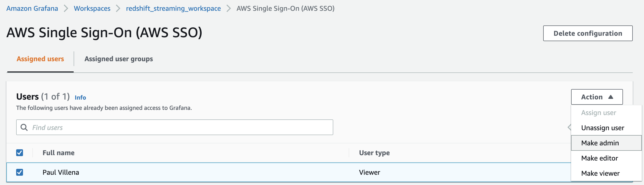The width and height of the screenshot is (644, 185).
Task: Select Make viewer in the Action menu
Action: [x=600, y=173]
